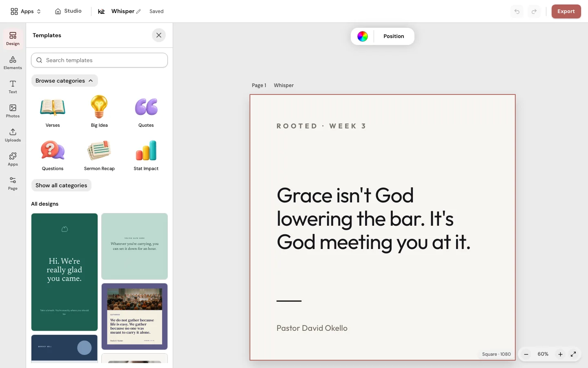Close the Templates panel
The height and width of the screenshot is (368, 588).
(x=159, y=35)
